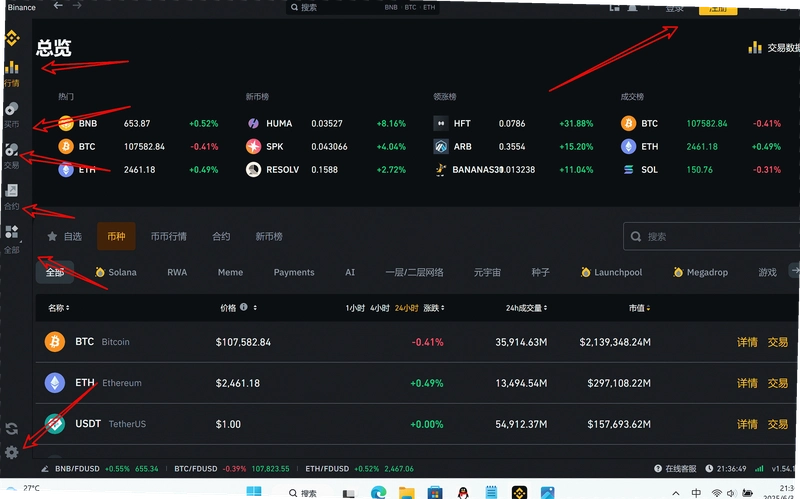The height and width of the screenshot is (499, 800).
Task: Open 详情 details for the BTC row
Action: pos(747,342)
